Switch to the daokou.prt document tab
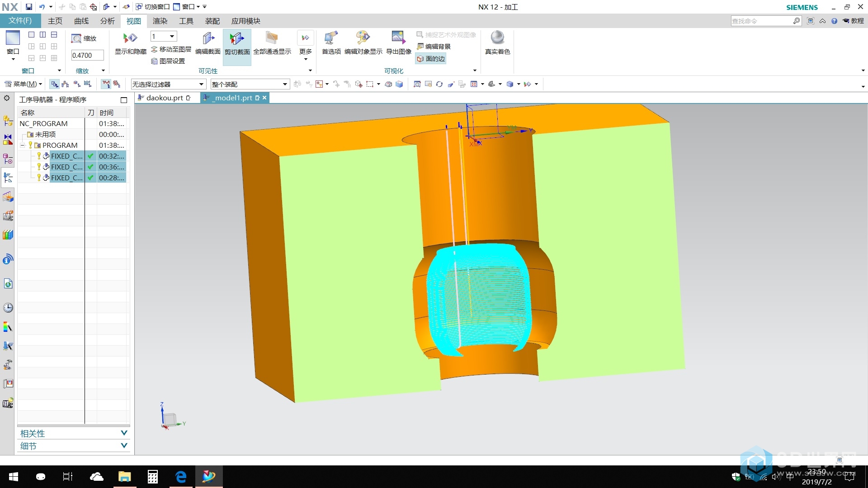 pos(165,98)
